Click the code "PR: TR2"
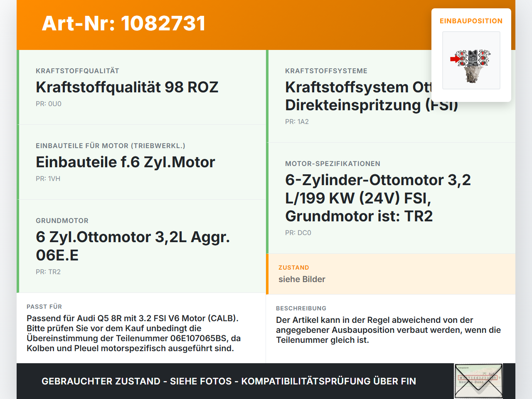The height and width of the screenshot is (399, 532). (x=48, y=272)
